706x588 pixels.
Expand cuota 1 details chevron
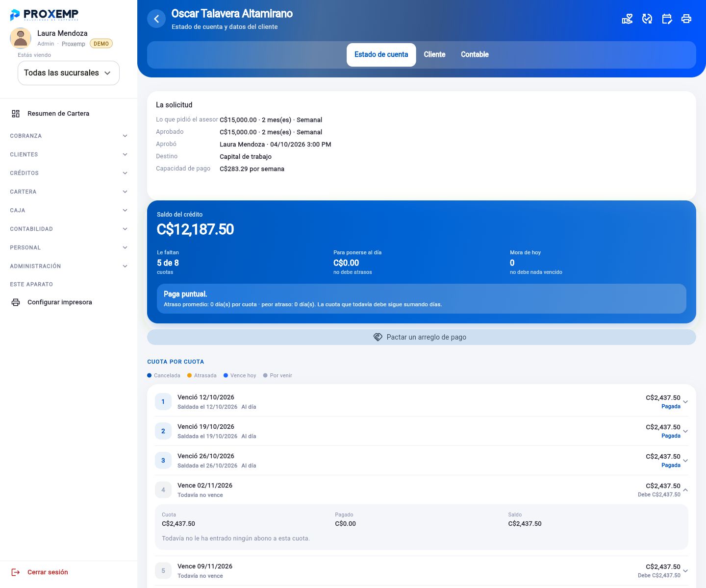coord(685,402)
